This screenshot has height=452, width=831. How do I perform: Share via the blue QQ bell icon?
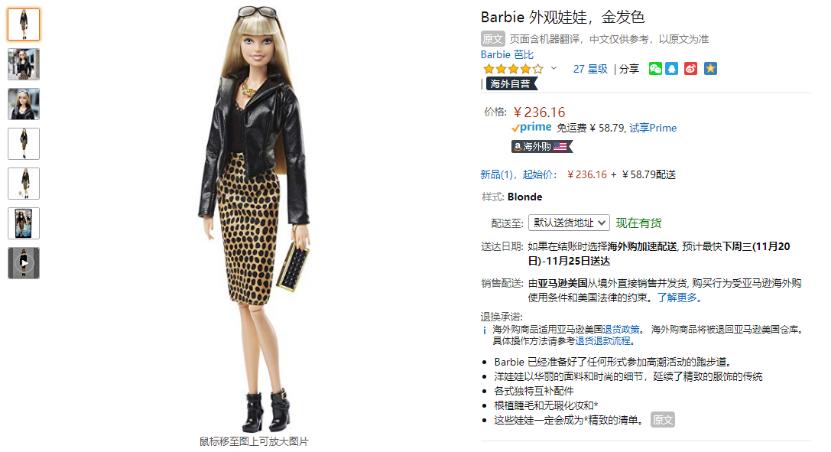671,69
